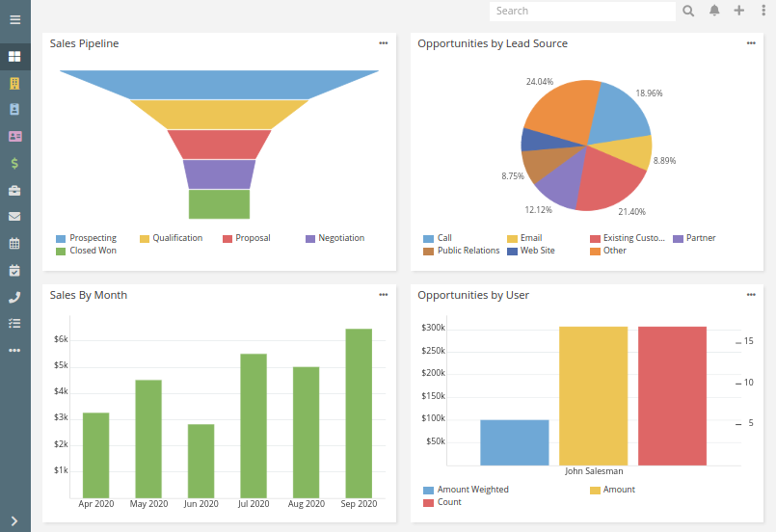Viewport: 776px width, 532px height.
Task: Expand the sidebar with the bottom chevron
Action: (14, 521)
